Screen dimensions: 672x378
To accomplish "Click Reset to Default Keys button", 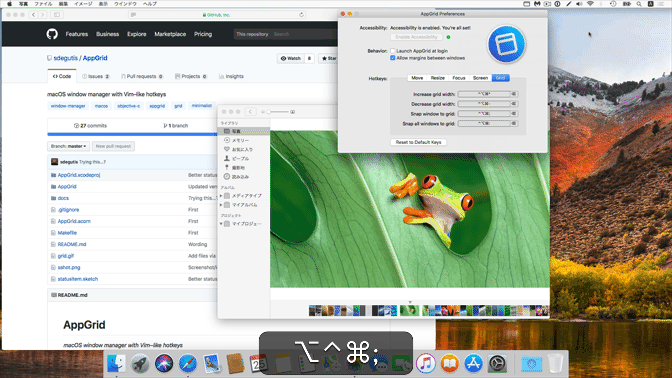I will pos(418,142).
